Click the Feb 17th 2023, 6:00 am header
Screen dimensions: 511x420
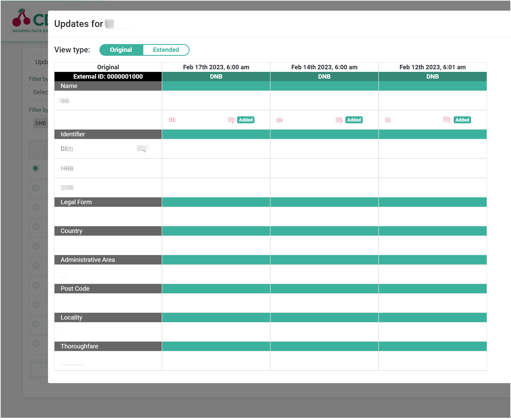pyautogui.click(x=216, y=67)
